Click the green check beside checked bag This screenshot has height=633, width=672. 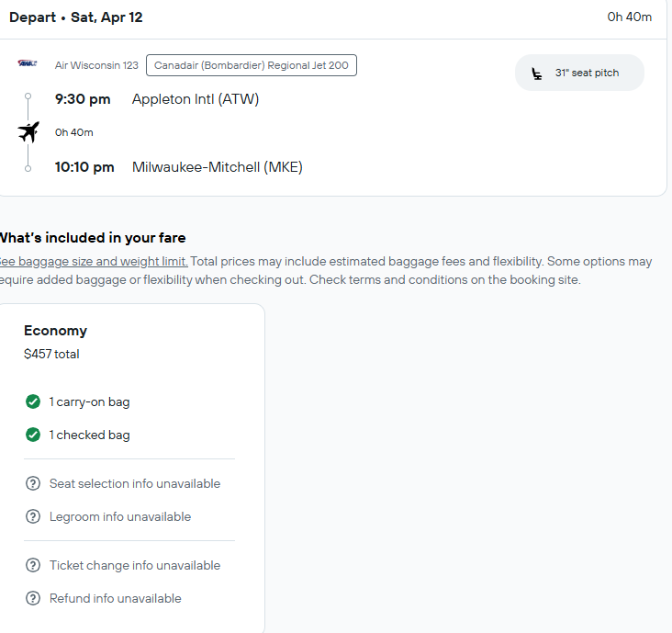[33, 435]
